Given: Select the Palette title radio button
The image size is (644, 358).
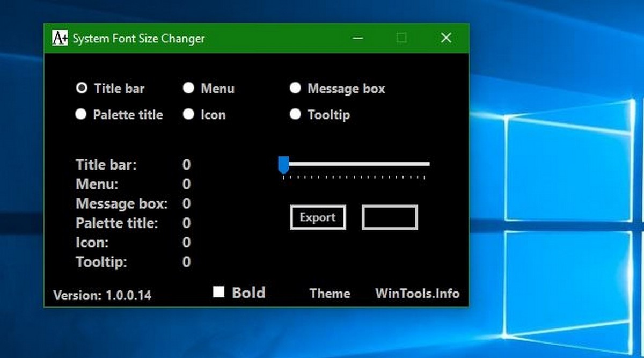Looking at the screenshot, I should 81,114.
